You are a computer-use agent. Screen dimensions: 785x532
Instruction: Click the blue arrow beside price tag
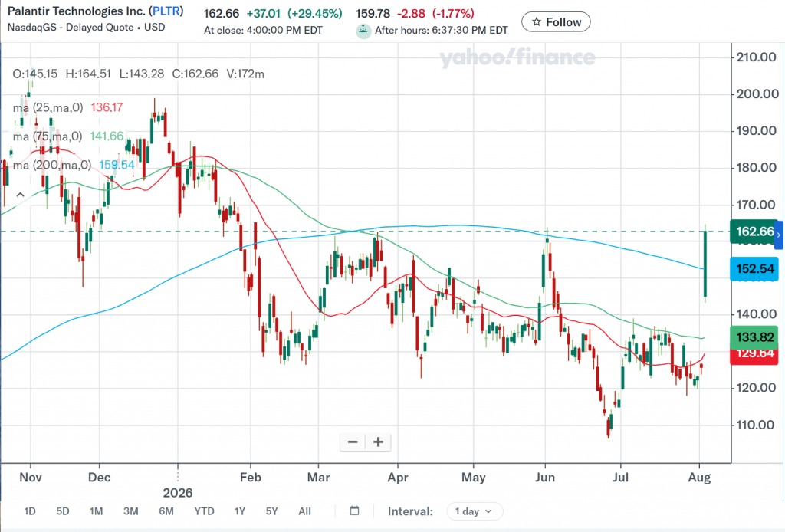pos(779,235)
